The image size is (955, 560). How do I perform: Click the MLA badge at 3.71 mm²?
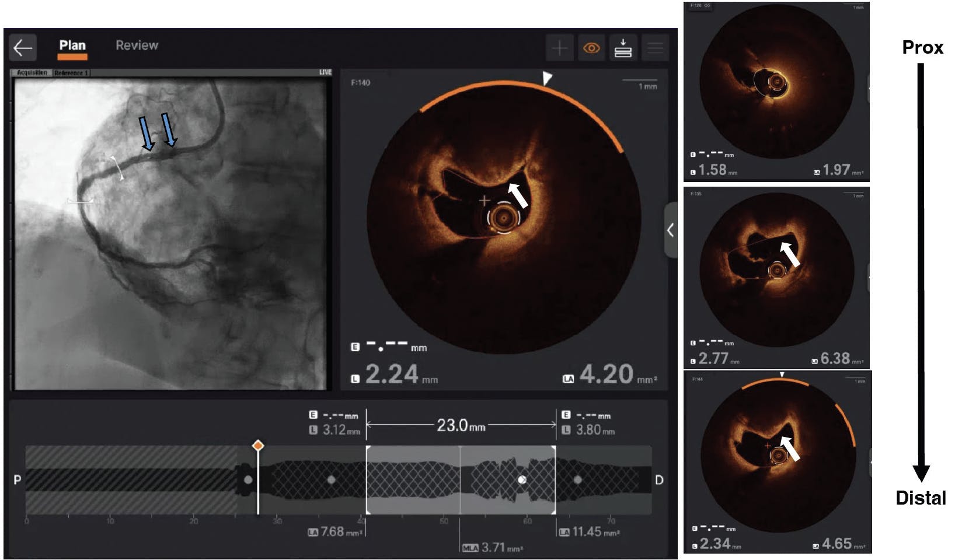[470, 548]
